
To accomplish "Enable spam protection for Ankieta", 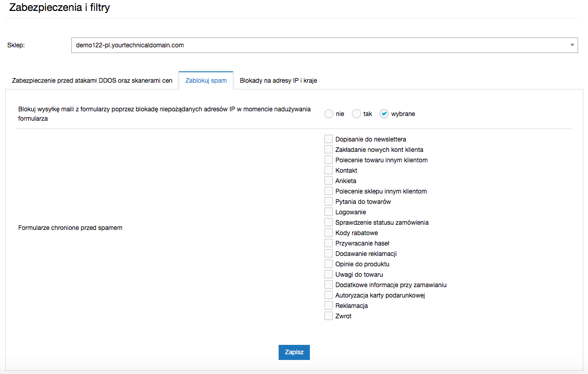I will click(329, 180).
